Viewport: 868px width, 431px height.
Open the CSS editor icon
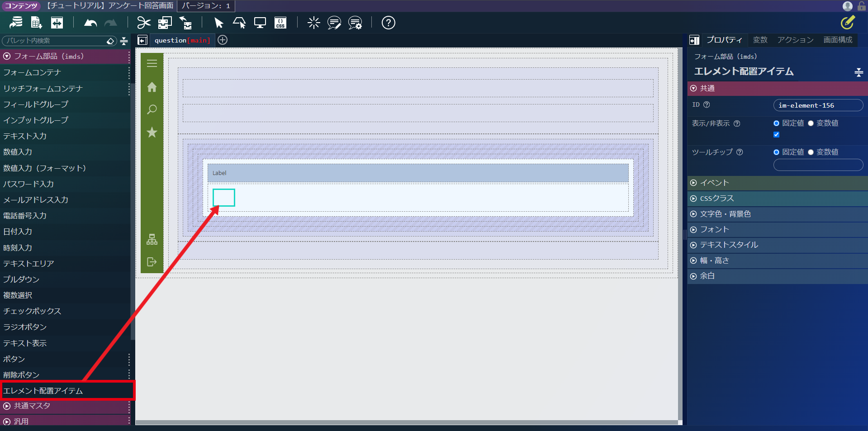coord(280,23)
